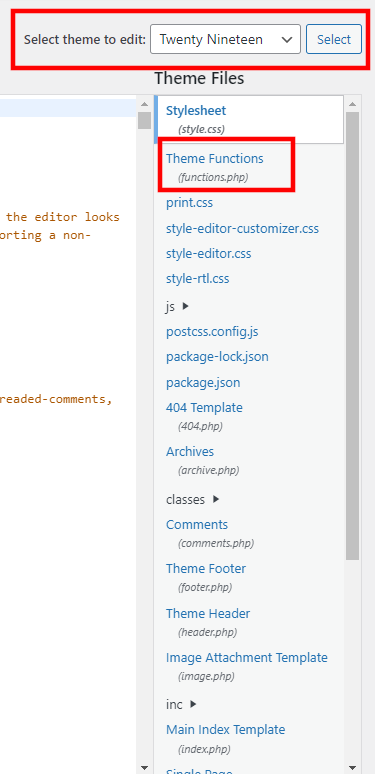Click the code line ending 'the editor looks'
This screenshot has height=774, width=375.
coord(63,217)
